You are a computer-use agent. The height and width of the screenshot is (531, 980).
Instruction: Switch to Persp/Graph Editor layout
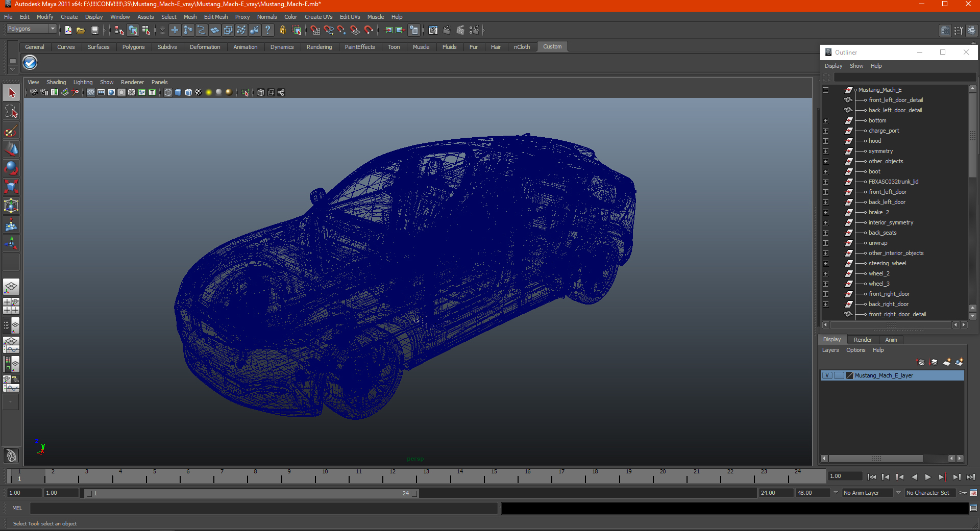click(11, 345)
